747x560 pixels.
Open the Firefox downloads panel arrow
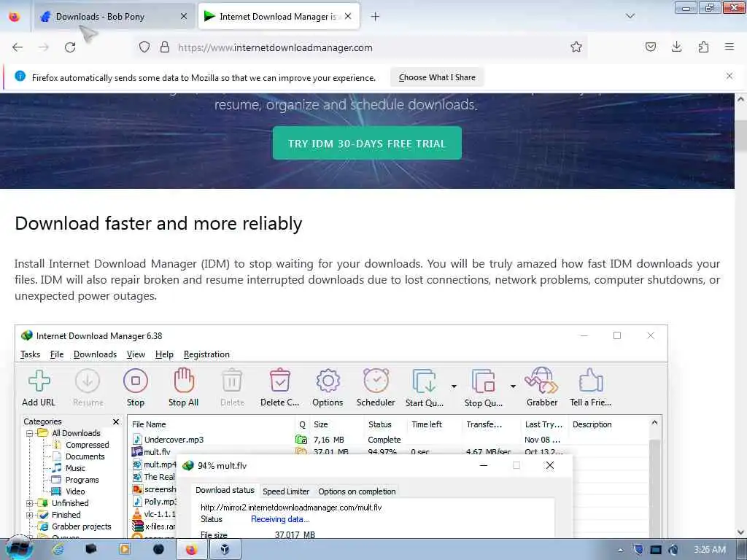[676, 47]
